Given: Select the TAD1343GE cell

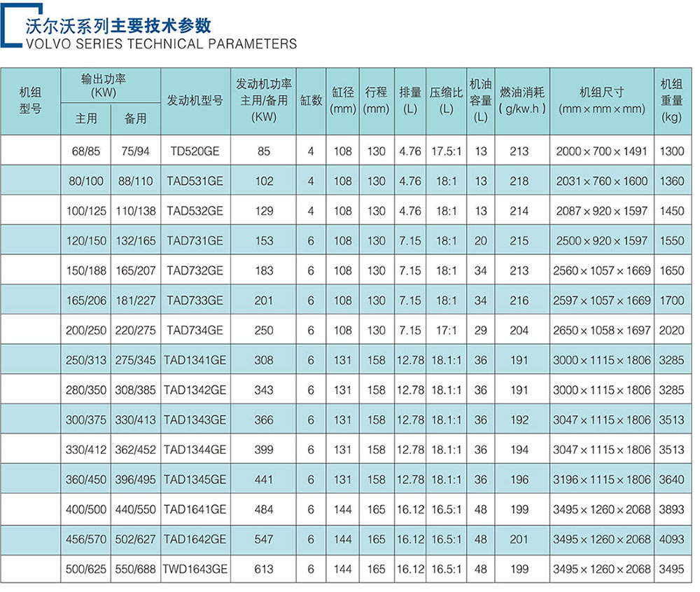Looking at the screenshot, I should [195, 420].
